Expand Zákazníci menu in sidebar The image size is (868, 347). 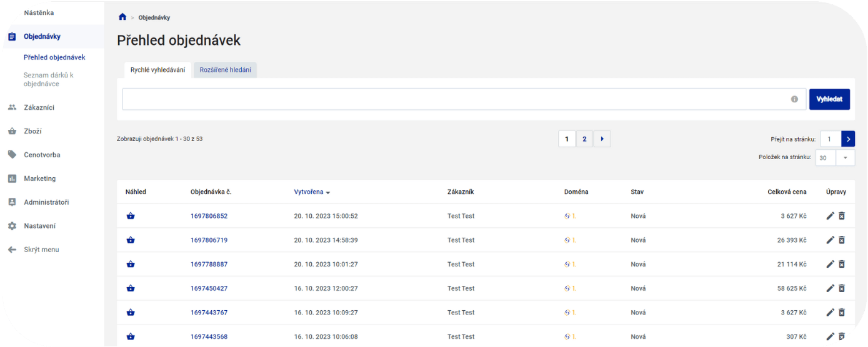[39, 107]
